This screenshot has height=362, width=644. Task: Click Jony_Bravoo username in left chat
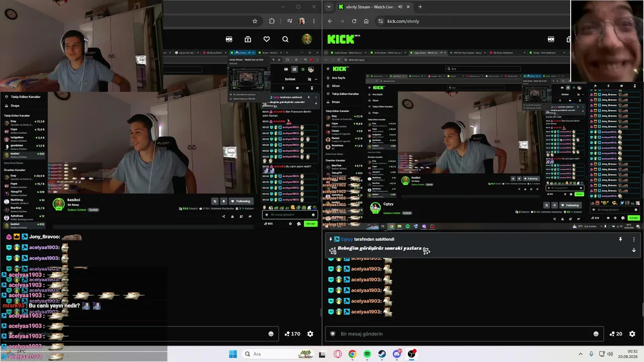pyautogui.click(x=44, y=237)
